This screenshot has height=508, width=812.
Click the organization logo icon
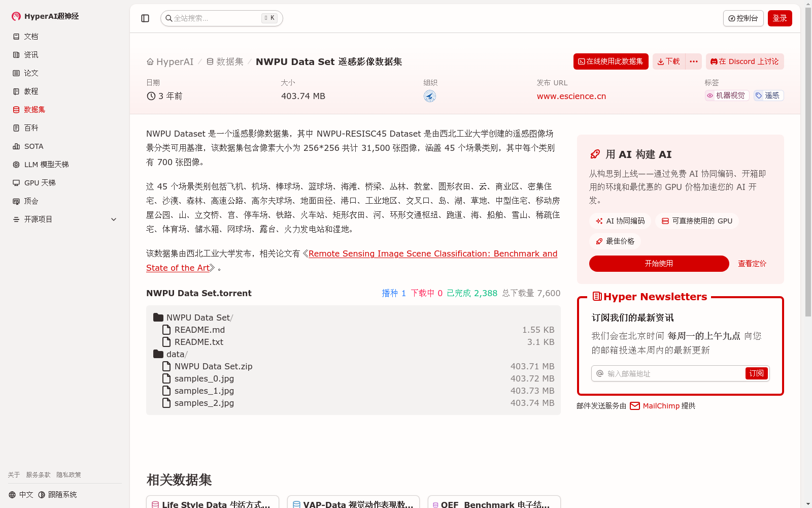click(430, 96)
